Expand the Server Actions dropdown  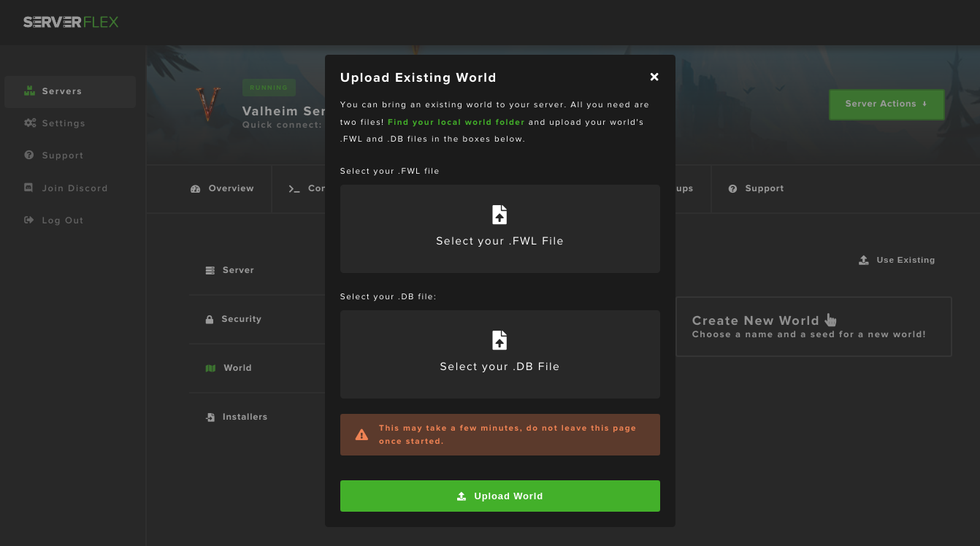(887, 104)
